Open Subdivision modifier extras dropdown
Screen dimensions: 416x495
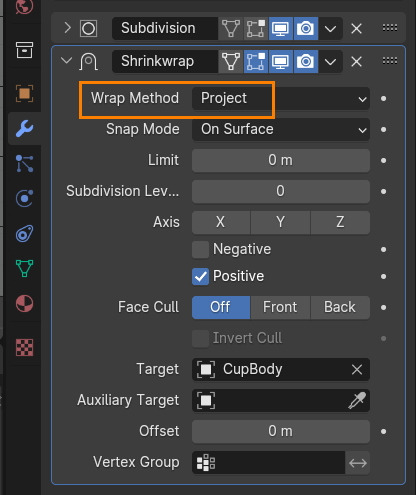click(x=330, y=28)
